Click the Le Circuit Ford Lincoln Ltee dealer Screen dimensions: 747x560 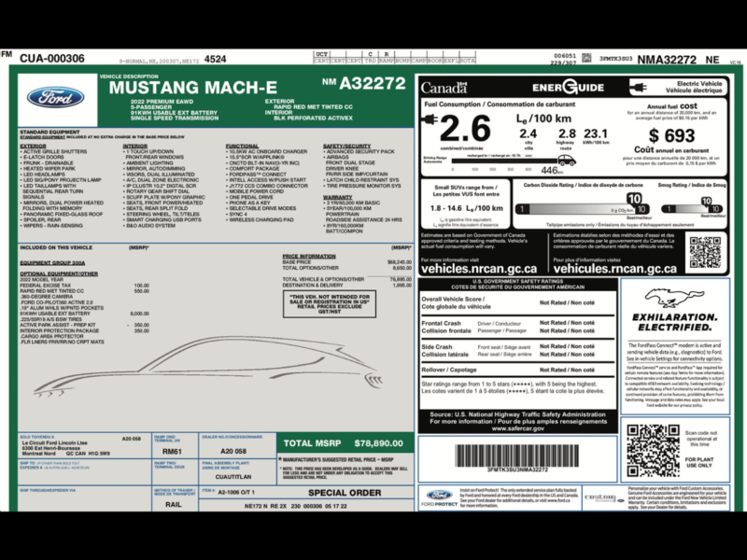pyautogui.click(x=55, y=442)
